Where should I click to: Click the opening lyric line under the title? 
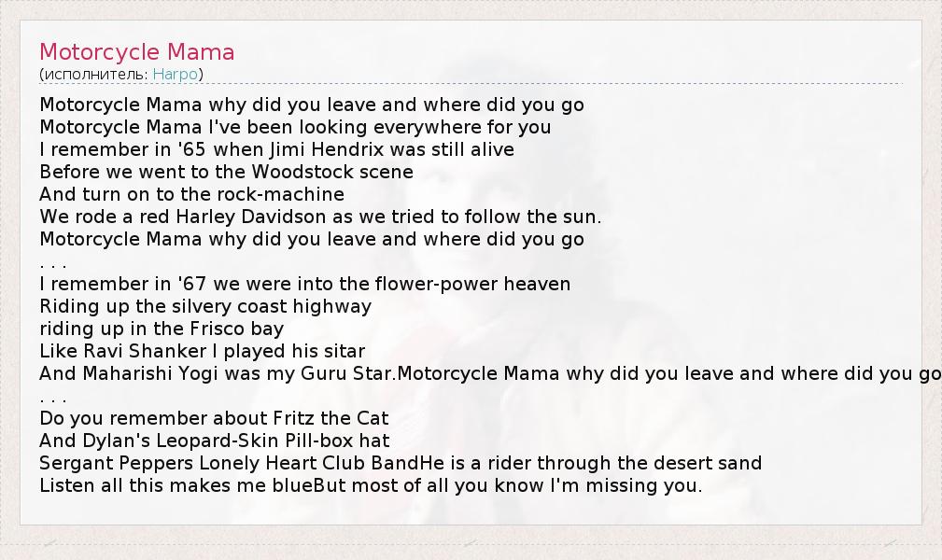point(312,105)
